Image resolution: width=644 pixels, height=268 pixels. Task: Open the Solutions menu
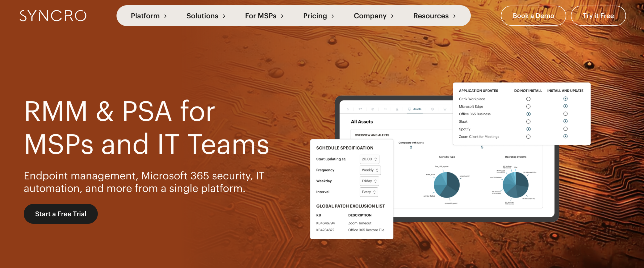pos(206,16)
